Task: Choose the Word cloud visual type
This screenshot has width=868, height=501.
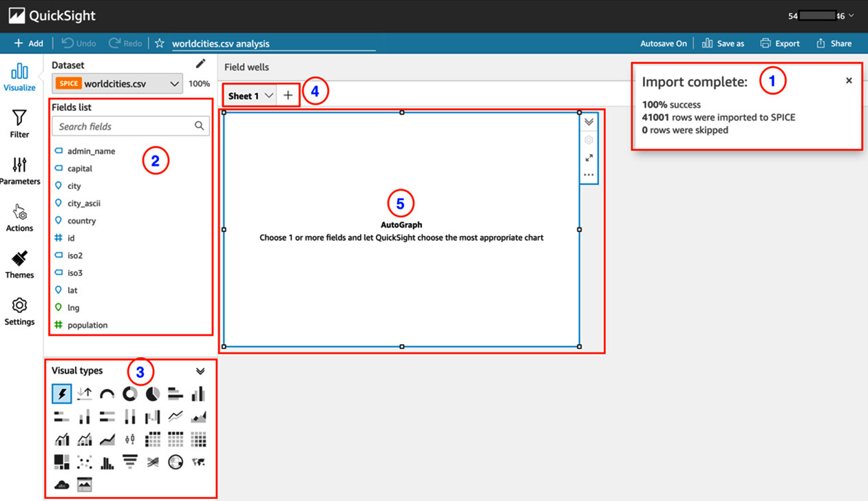Action: click(x=62, y=484)
